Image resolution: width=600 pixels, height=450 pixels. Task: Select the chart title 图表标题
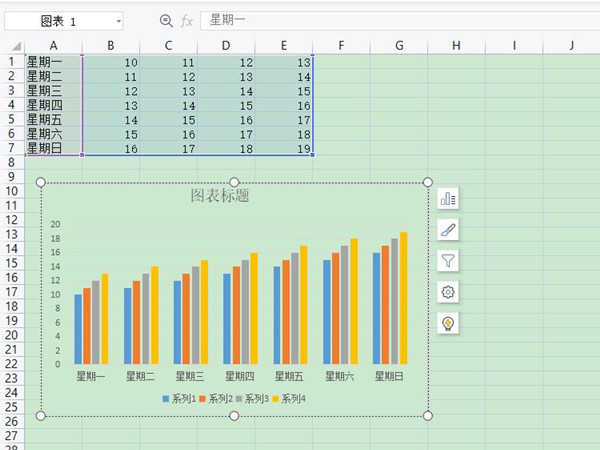(220, 196)
